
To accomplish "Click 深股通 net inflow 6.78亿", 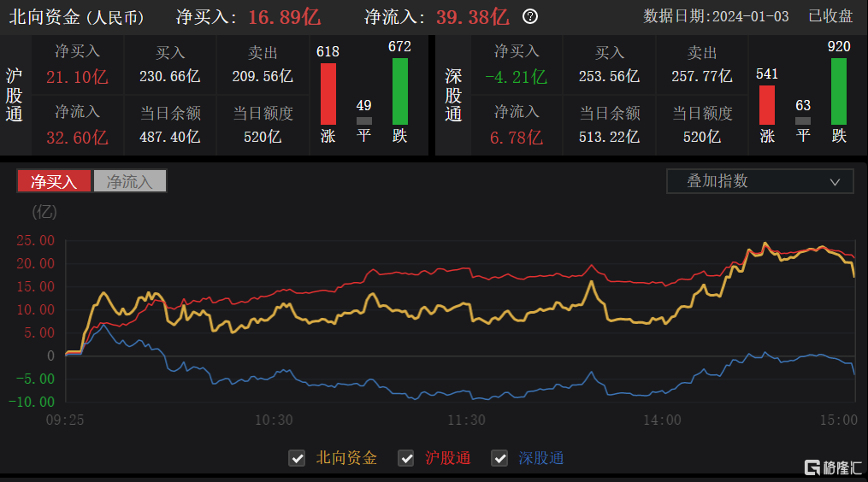I will coord(516,138).
